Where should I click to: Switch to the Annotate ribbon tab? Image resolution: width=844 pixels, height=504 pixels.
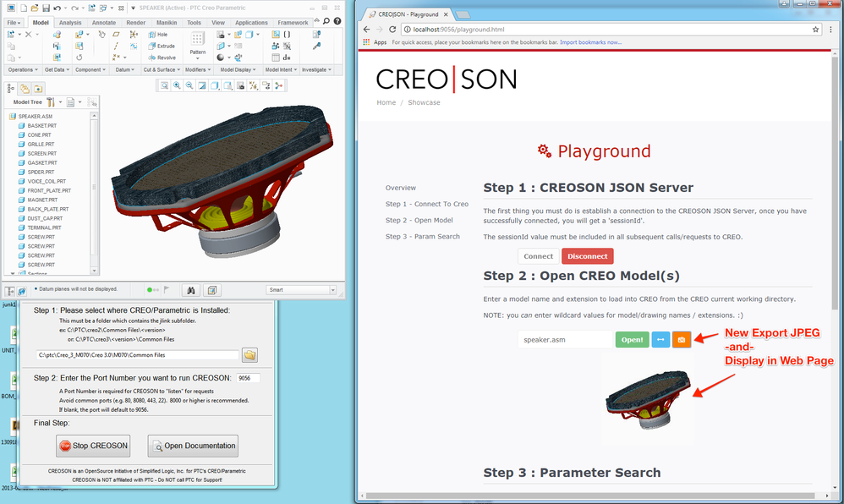pyautogui.click(x=104, y=23)
